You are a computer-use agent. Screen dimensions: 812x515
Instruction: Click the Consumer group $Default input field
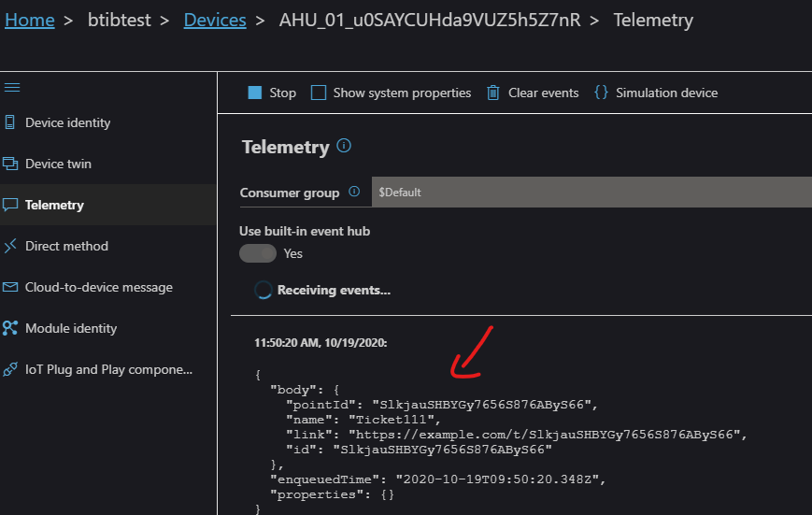[x=591, y=192]
